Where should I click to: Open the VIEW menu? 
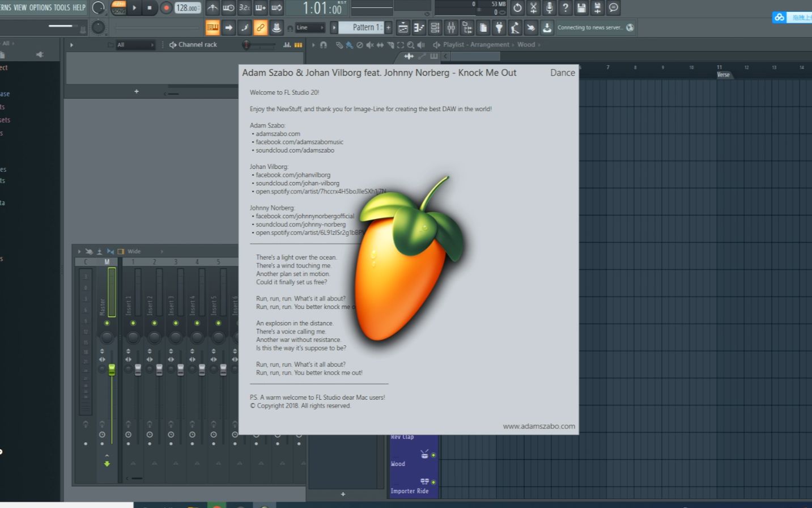click(20, 7)
